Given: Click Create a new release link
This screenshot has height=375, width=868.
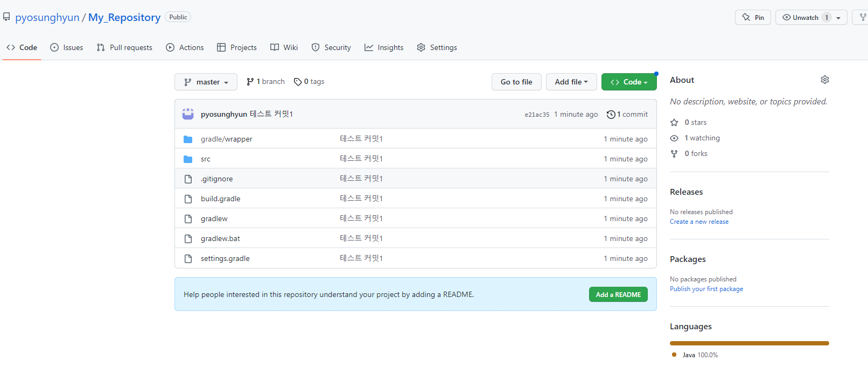Looking at the screenshot, I should 699,222.
